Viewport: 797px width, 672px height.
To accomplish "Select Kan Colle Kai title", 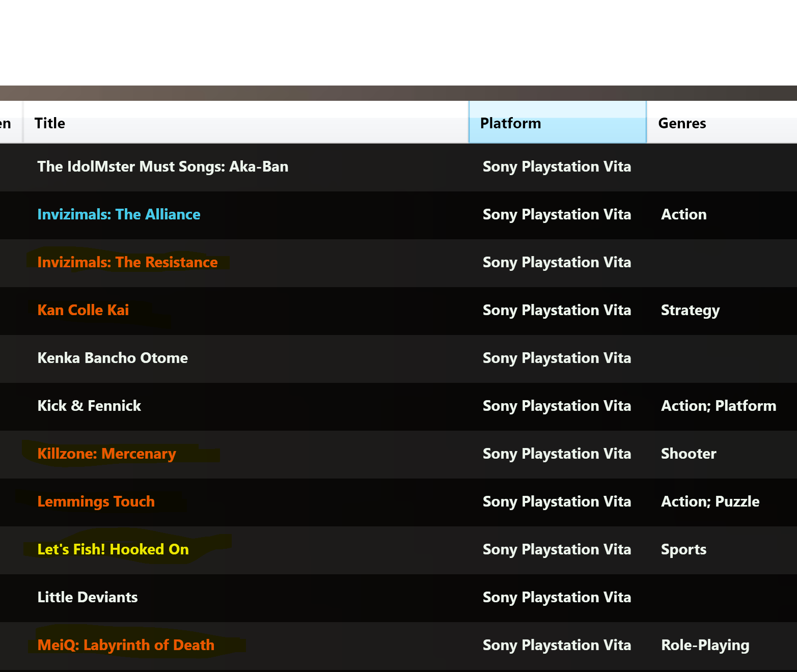I will (x=83, y=310).
